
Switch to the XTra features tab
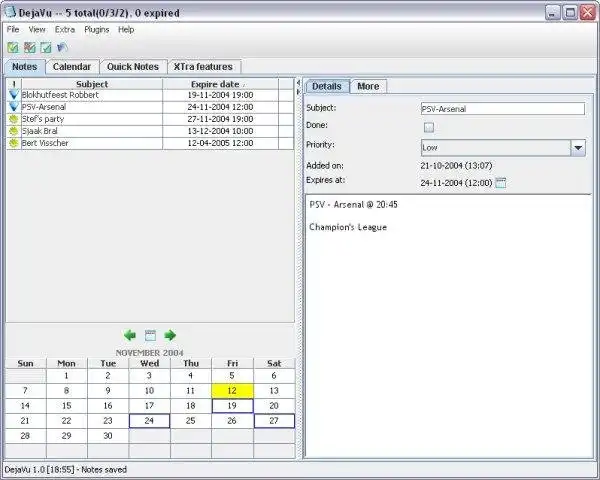(203, 67)
